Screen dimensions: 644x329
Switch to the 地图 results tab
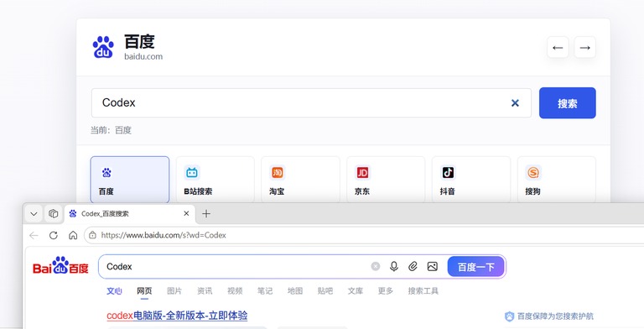tap(295, 291)
